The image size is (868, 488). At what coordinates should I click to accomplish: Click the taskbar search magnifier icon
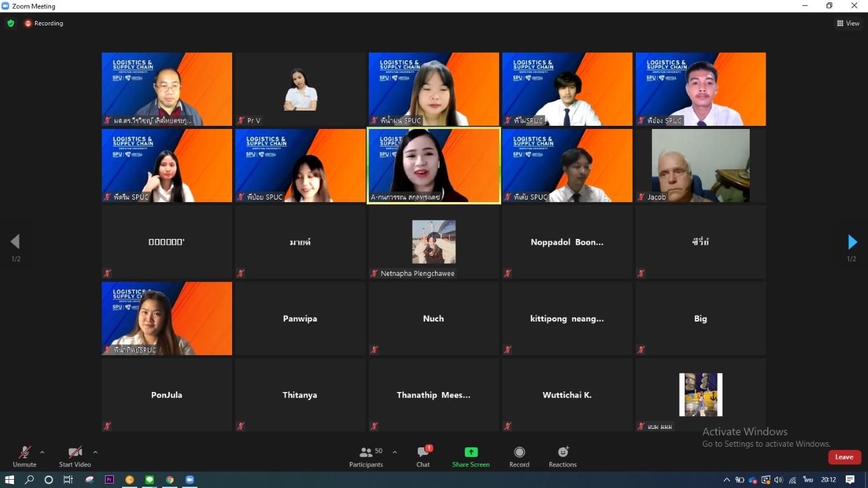click(x=29, y=480)
